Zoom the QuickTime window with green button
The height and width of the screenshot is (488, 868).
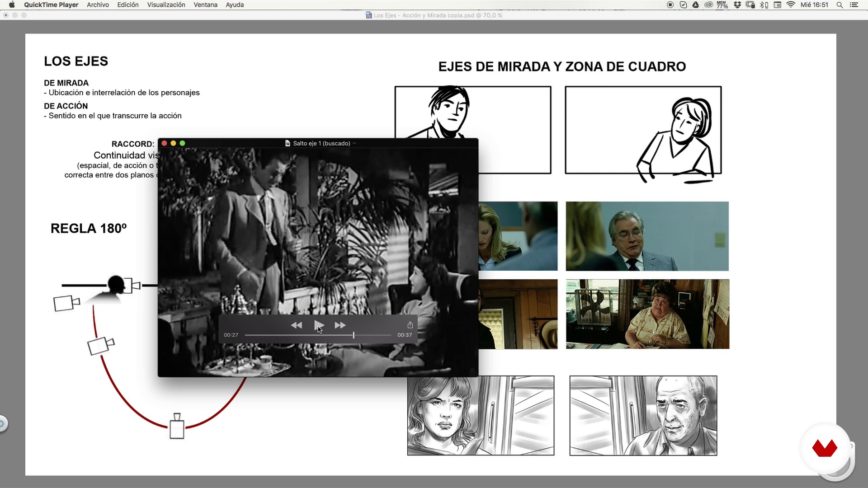(x=182, y=143)
